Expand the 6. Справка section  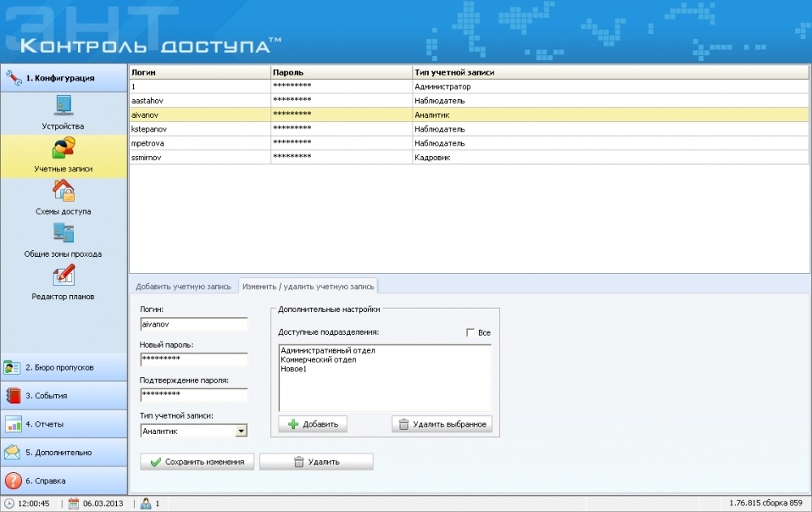coord(63,480)
